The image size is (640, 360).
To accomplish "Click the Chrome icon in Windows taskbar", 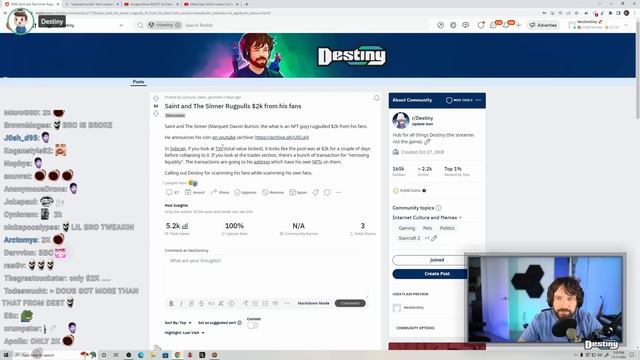I will (178, 355).
